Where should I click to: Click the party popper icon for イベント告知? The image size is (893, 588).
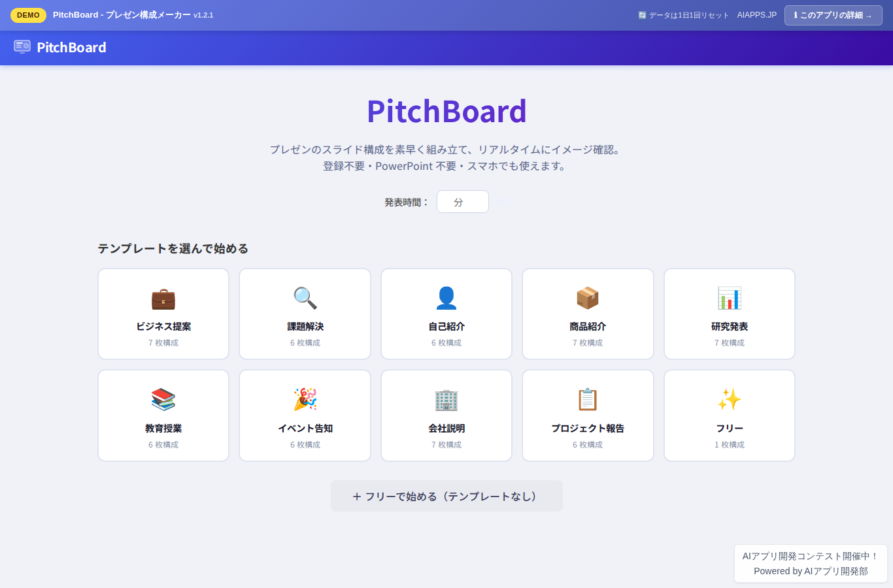click(305, 399)
